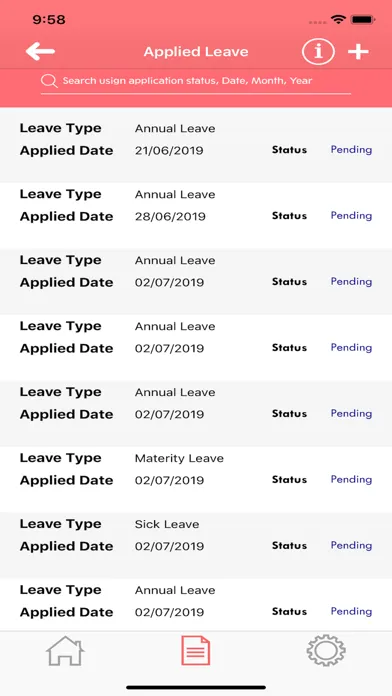This screenshot has height=696, width=392.
Task: Go to Home tab icon
Action: (65, 651)
